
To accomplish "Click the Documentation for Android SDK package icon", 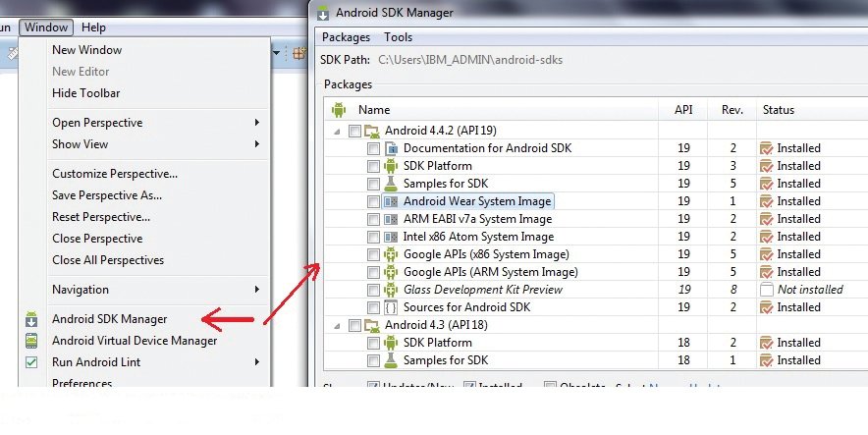I will pyautogui.click(x=390, y=148).
